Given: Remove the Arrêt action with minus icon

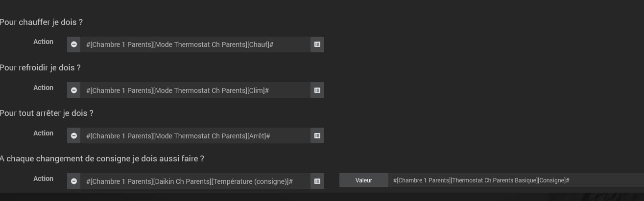Looking at the screenshot, I should point(73,135).
